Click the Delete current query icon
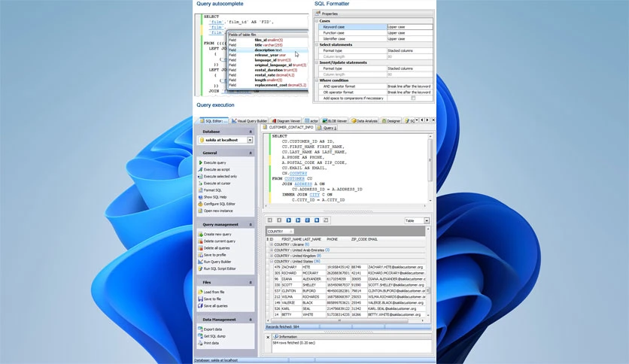The width and height of the screenshot is (629, 364). coord(201,241)
